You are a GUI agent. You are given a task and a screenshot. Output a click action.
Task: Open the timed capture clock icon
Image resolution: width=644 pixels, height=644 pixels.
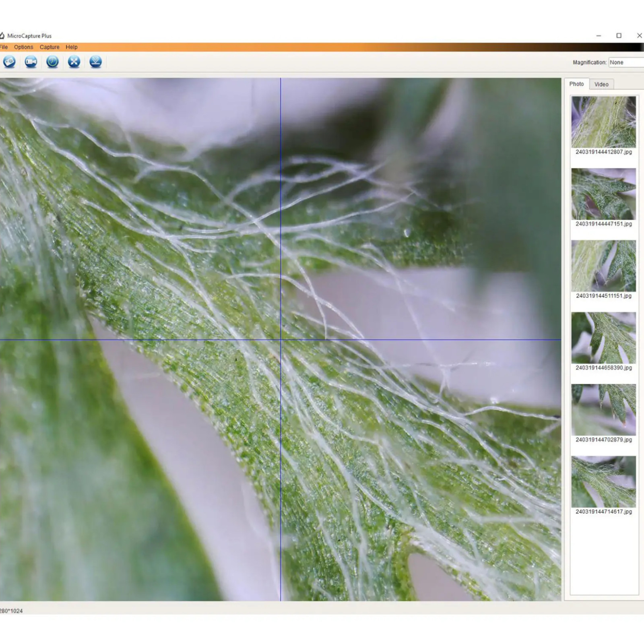click(x=52, y=62)
